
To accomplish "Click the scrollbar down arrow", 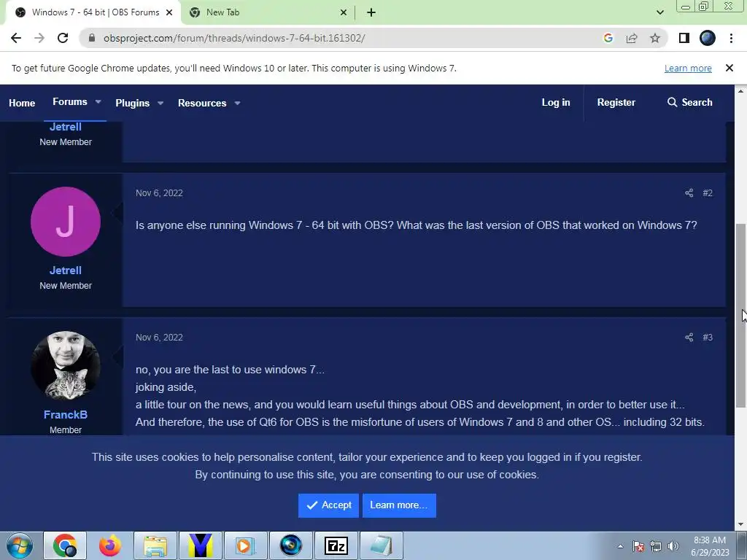I will point(740,525).
